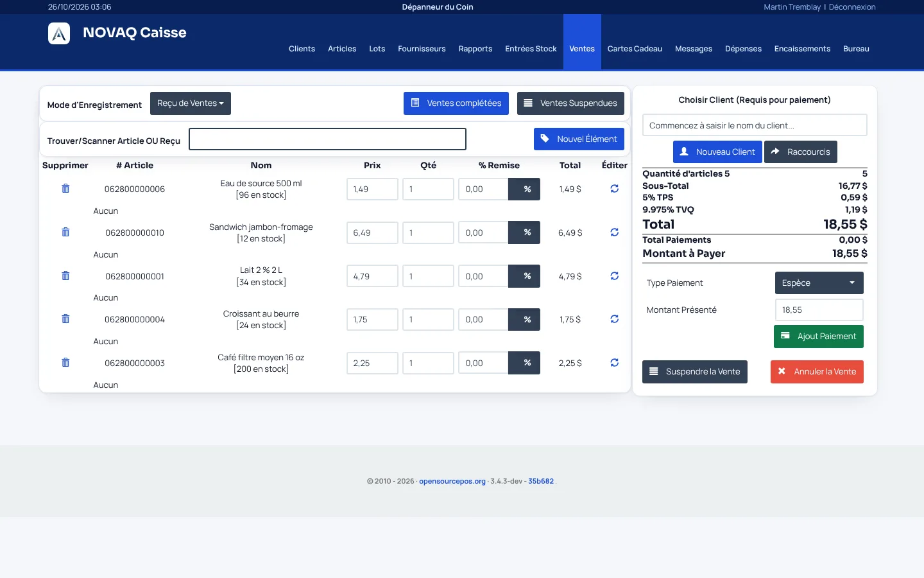Viewport: 924px width, 578px height.
Task: Remove the Sandwich jambon-fromage item via trash icon
Action: click(65, 232)
